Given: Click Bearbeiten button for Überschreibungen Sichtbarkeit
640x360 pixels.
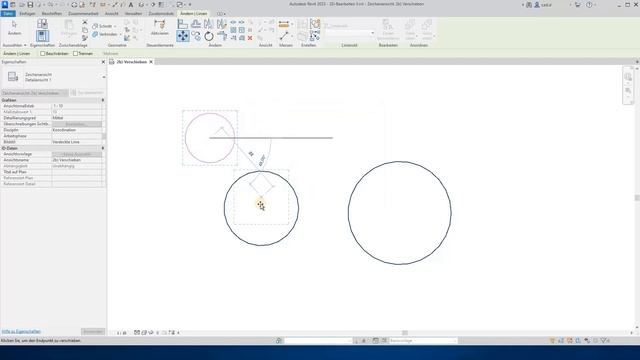Looking at the screenshot, I should point(77,124).
